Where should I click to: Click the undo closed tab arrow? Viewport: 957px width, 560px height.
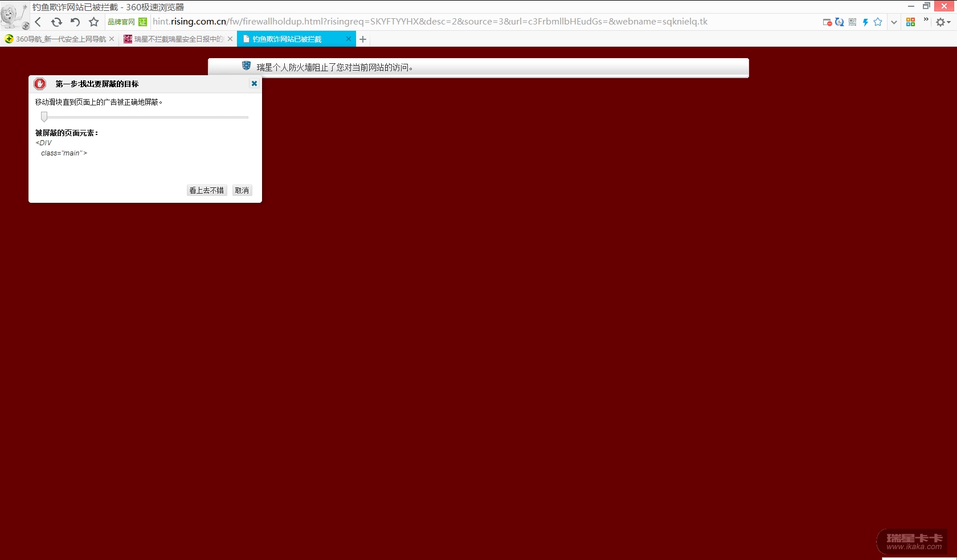[75, 22]
